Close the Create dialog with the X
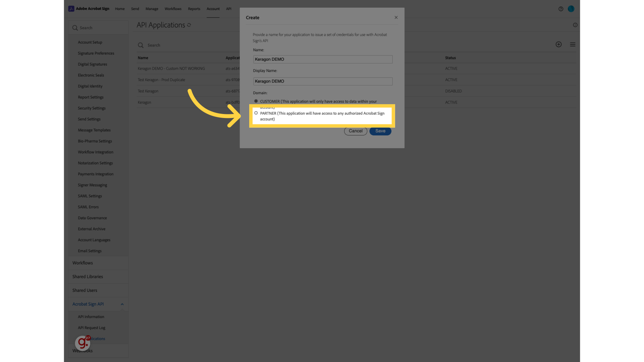644x362 pixels. point(396,17)
